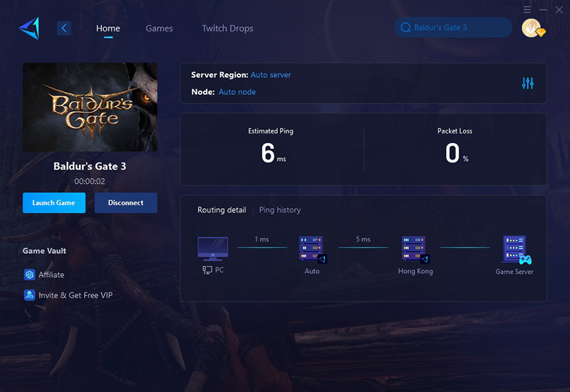Click the Game Server label
The height and width of the screenshot is (392, 570).
pos(514,272)
